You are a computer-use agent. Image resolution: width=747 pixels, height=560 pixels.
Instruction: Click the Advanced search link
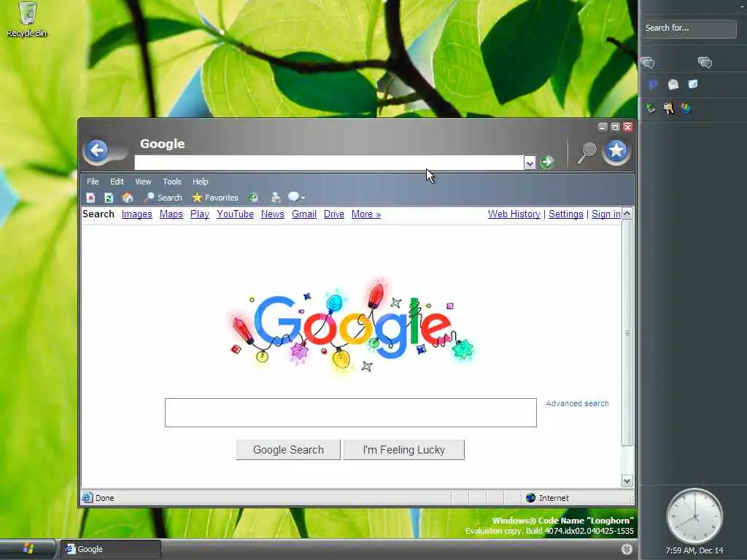coord(577,403)
